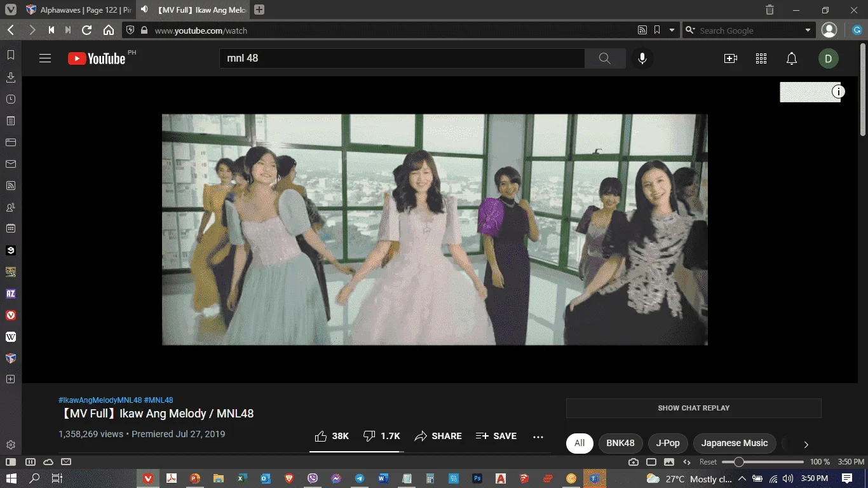This screenshot has width=868, height=488.
Task: Go to the YouTube home logo
Action: click(97, 58)
